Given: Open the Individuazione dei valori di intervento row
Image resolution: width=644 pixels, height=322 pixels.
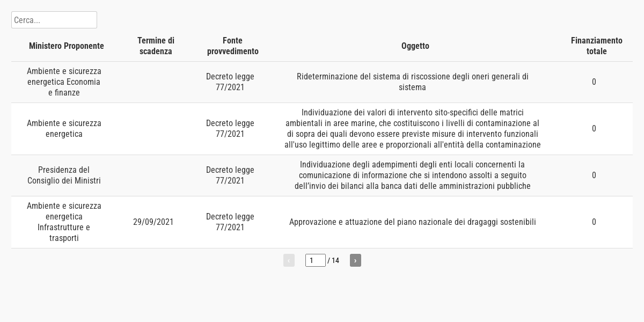Looking at the screenshot, I should (x=322, y=129).
